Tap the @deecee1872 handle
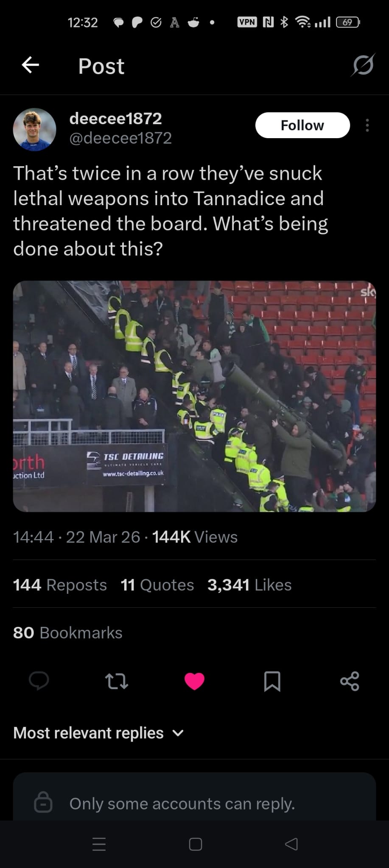The image size is (389, 868). pos(120,138)
